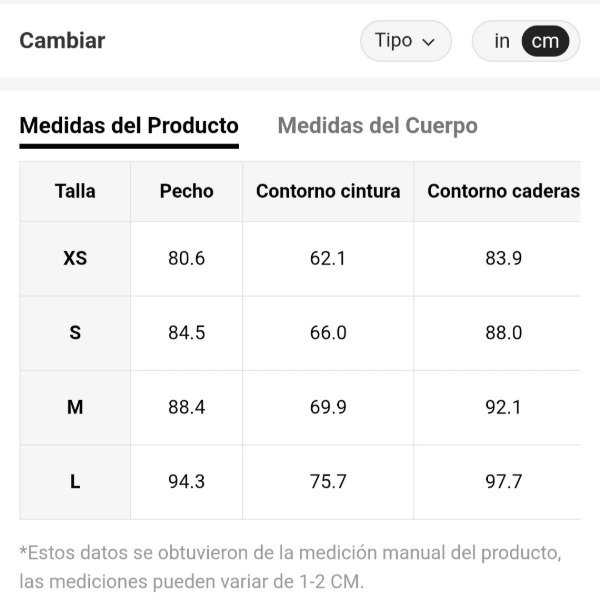Click the manual measurement disclaimer note
This screenshot has width=600, height=606.
[x=290, y=566]
